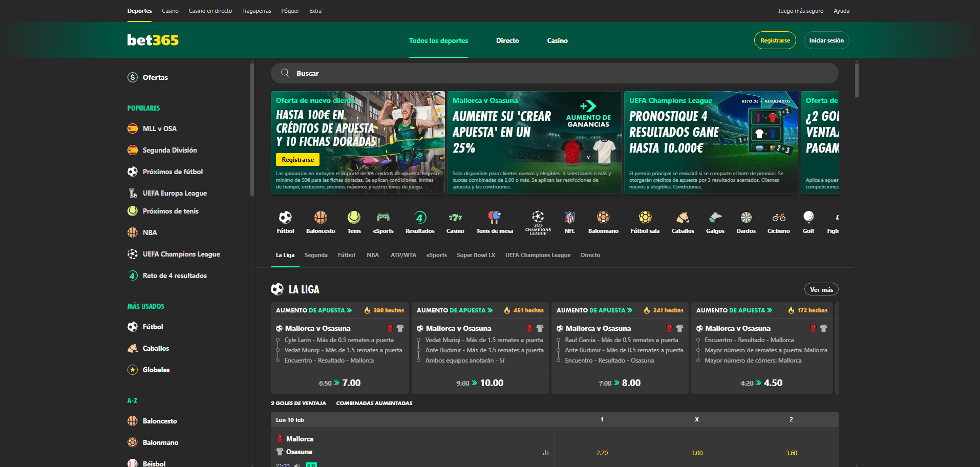Click the search magnifier icon

coord(285,73)
